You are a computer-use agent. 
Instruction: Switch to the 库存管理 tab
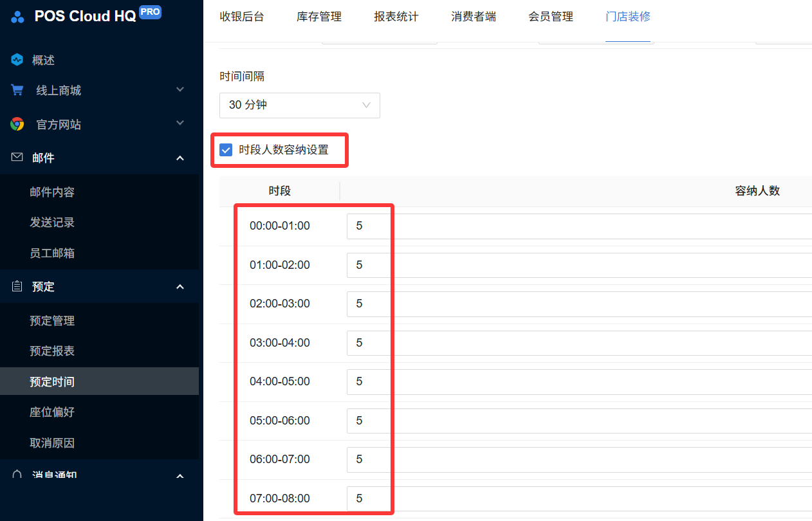pyautogui.click(x=318, y=17)
